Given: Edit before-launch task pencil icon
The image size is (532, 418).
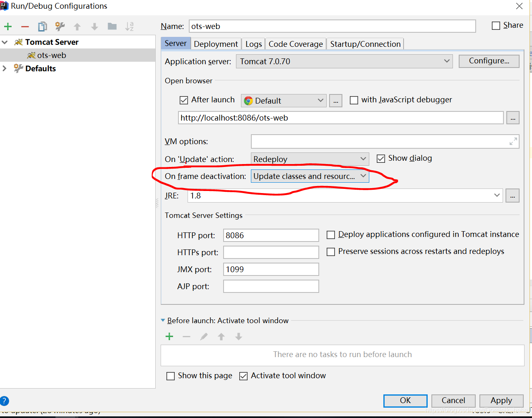Looking at the screenshot, I should pyautogui.click(x=204, y=336).
